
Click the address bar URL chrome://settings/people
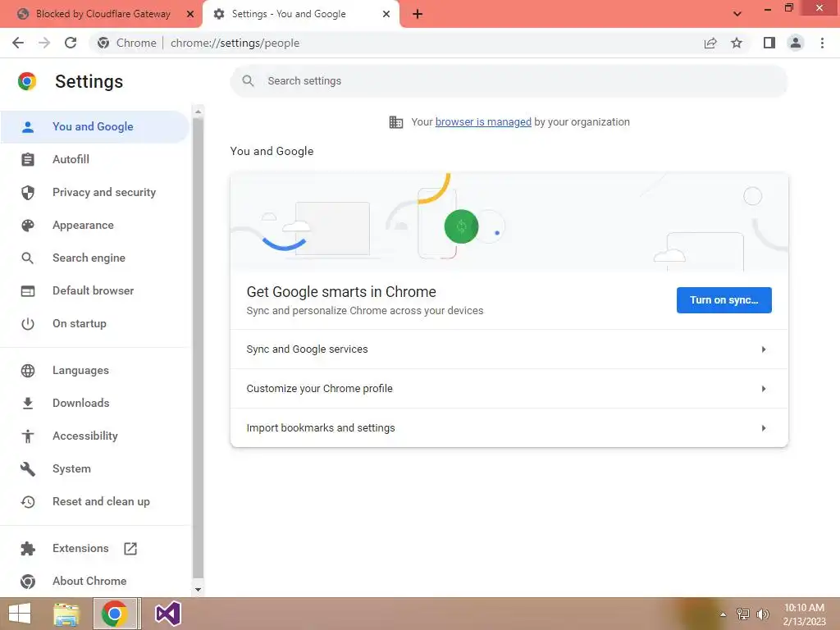[x=235, y=43]
